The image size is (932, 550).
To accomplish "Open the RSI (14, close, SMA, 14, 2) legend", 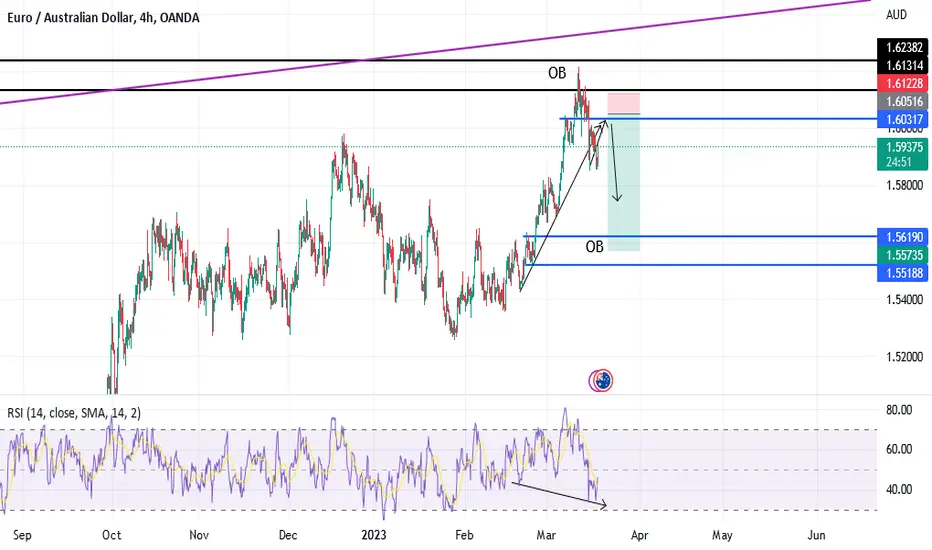I will (x=74, y=413).
